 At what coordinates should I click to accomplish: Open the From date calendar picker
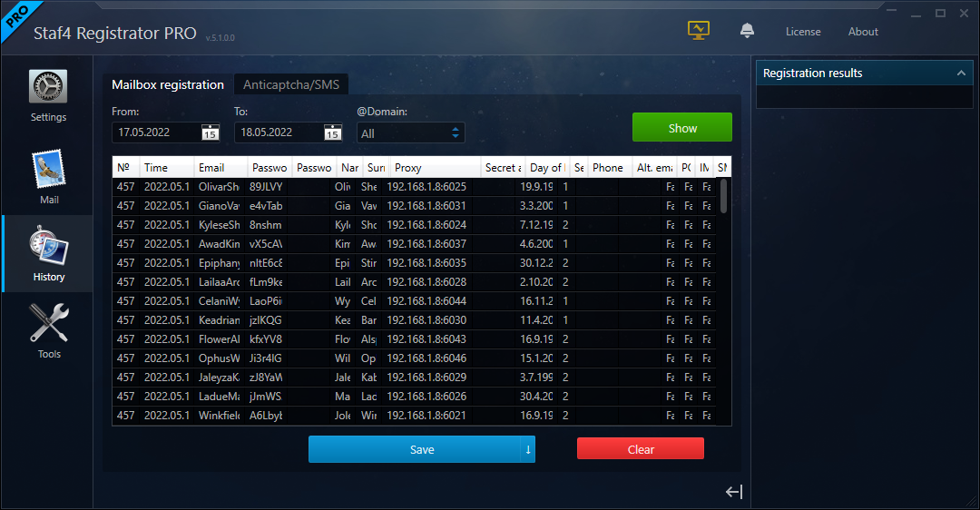(210, 132)
